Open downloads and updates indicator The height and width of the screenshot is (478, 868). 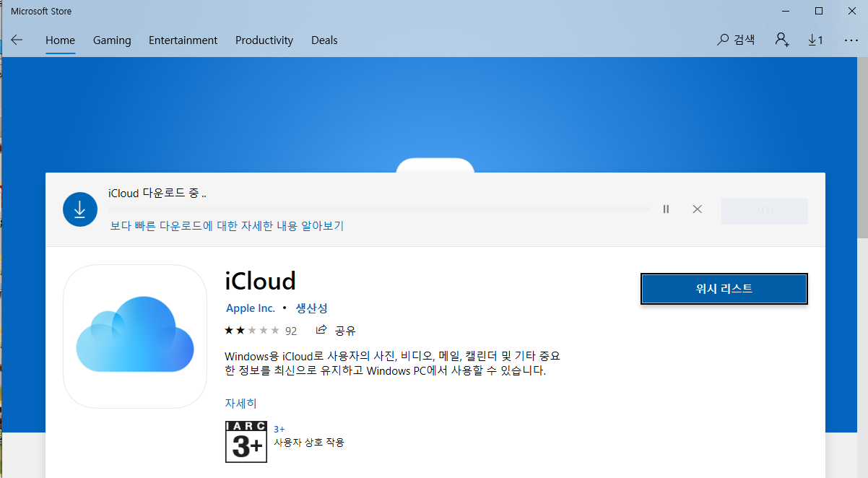[815, 40]
